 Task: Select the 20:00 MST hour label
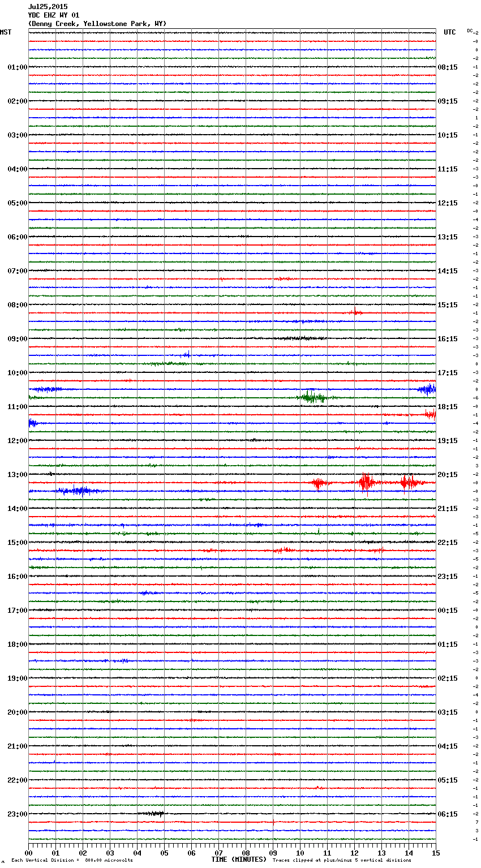(18, 712)
